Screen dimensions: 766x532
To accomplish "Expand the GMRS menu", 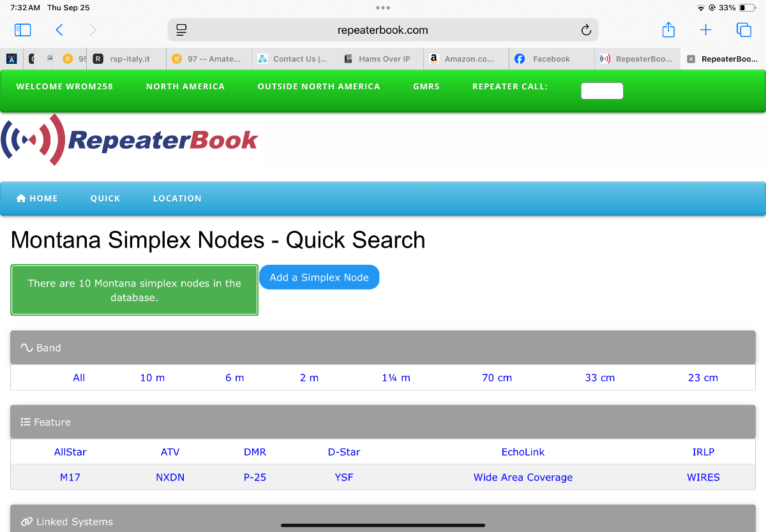I will tap(426, 87).
